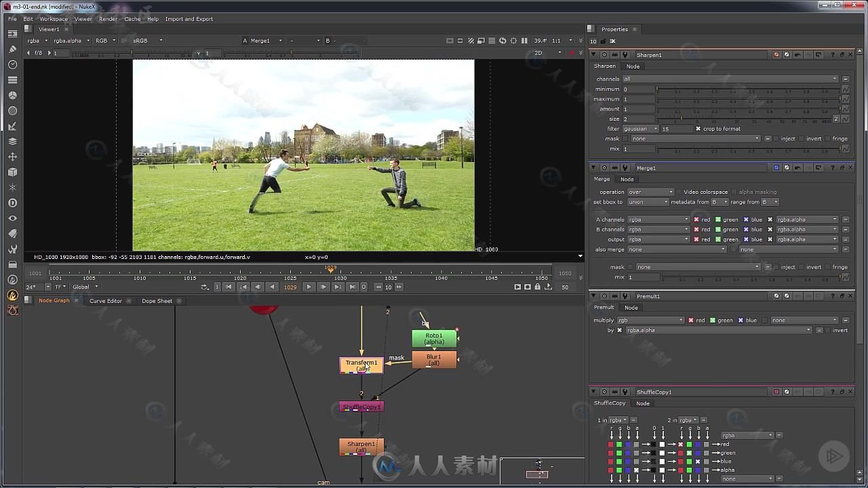Click the viewer pause updating icon

pyautogui.click(x=524, y=41)
